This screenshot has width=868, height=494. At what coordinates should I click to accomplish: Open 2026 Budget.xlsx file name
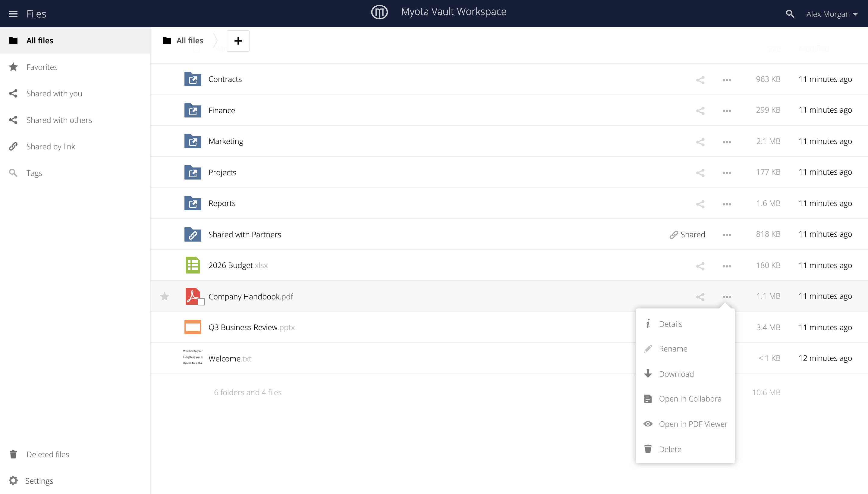(x=238, y=265)
